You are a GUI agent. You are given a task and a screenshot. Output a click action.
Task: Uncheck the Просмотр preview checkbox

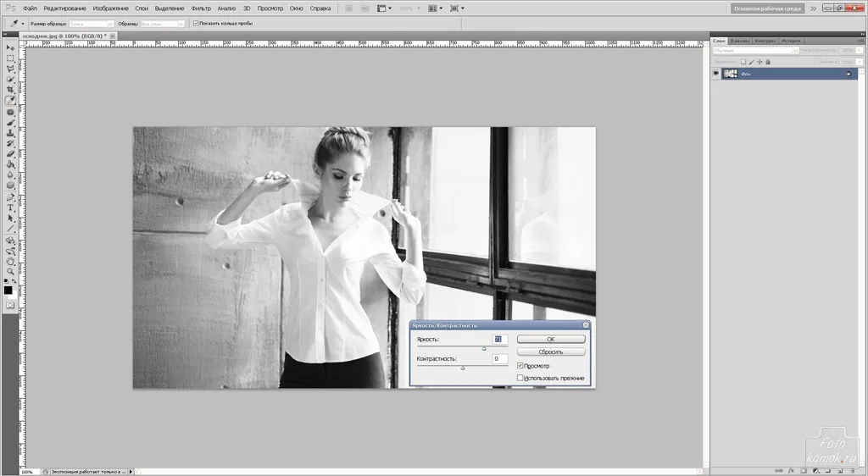pos(520,366)
